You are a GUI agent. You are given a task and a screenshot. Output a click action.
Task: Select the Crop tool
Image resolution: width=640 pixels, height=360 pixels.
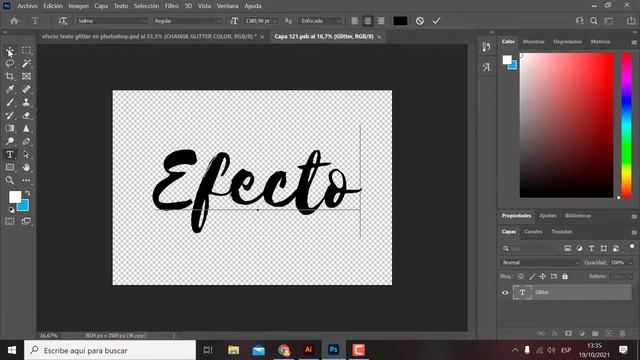tap(10, 76)
